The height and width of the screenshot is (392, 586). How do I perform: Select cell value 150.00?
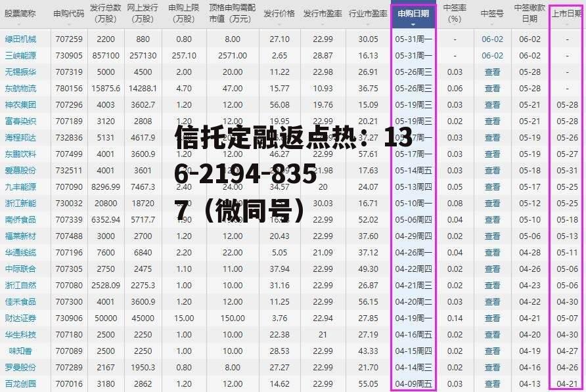(233, 318)
